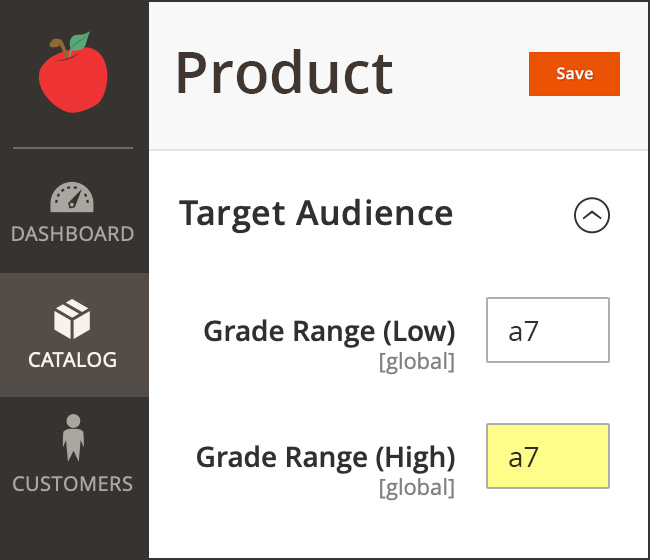
Task: Click the CUSTOMERS menu label
Action: click(72, 484)
